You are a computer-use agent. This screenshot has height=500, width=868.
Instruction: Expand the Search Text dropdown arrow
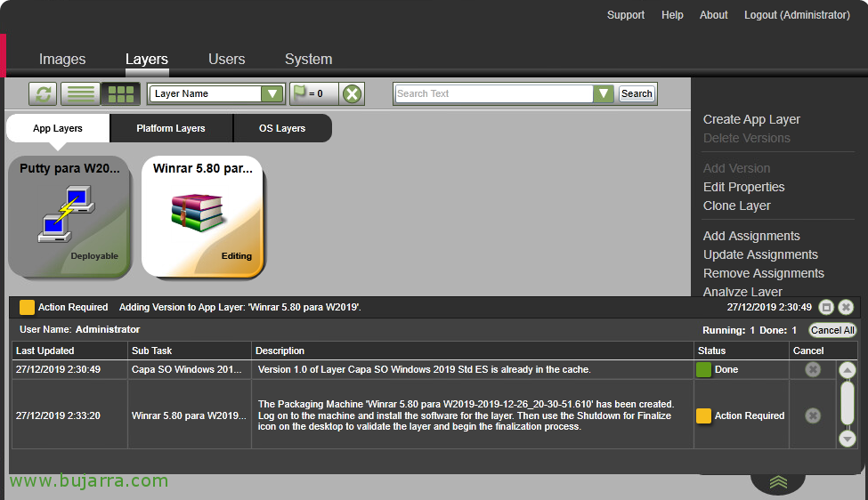click(604, 93)
